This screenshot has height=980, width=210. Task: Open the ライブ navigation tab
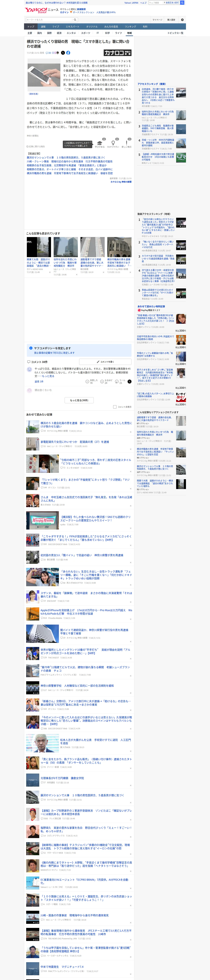[56, 27]
